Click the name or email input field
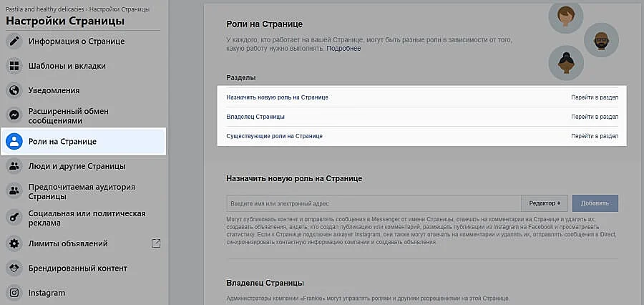 point(372,203)
